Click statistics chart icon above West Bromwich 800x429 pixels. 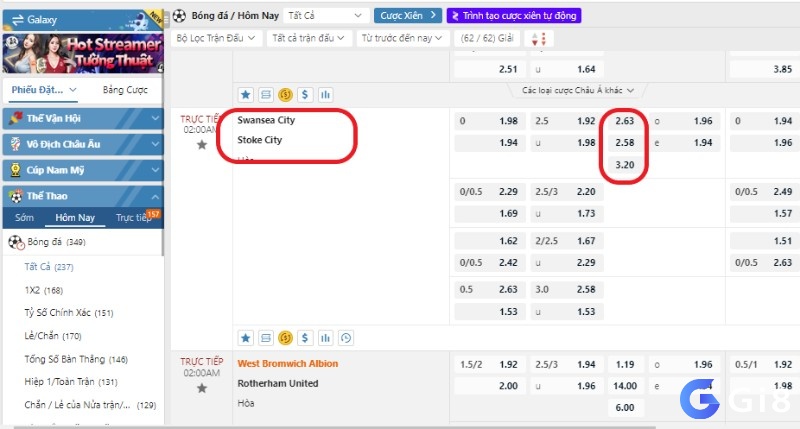(325, 338)
